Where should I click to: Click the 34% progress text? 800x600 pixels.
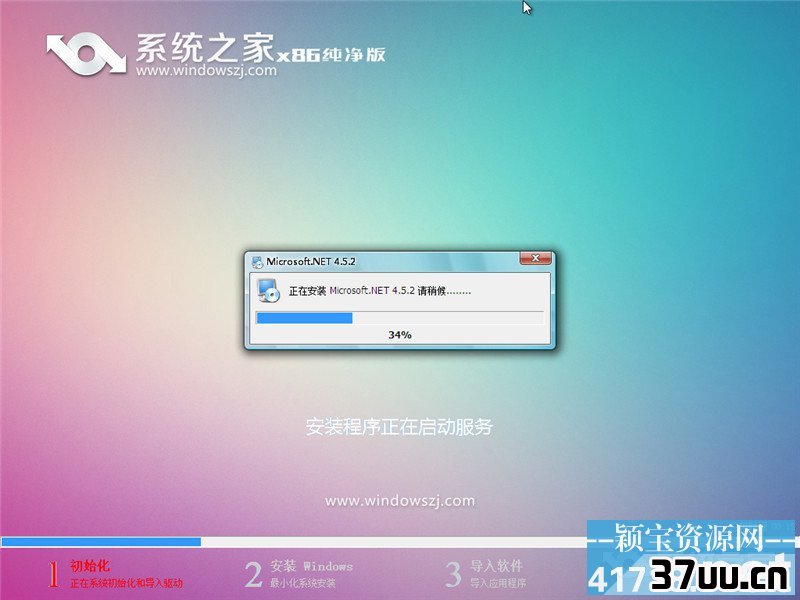[x=399, y=335]
